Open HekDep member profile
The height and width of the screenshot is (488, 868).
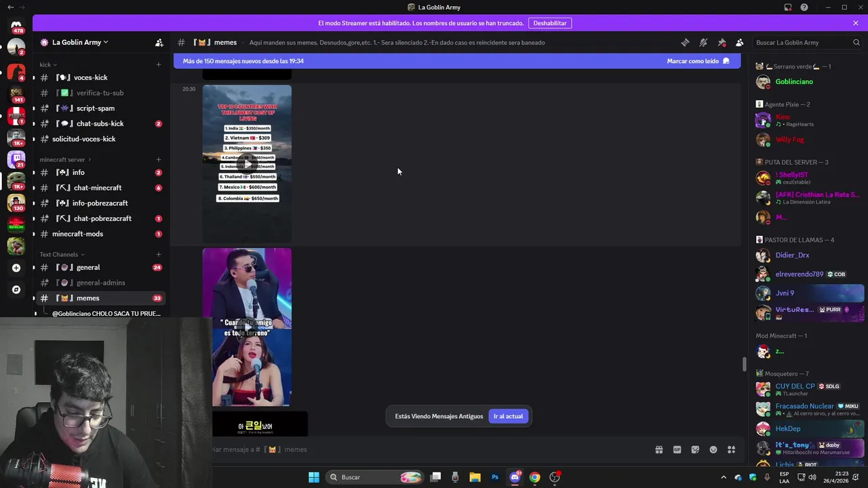tap(808, 429)
